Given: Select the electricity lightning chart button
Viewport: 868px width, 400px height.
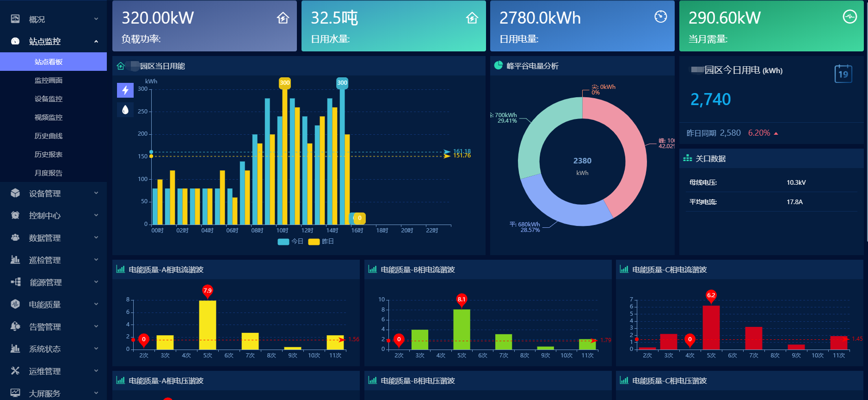Looking at the screenshot, I should point(125,90).
